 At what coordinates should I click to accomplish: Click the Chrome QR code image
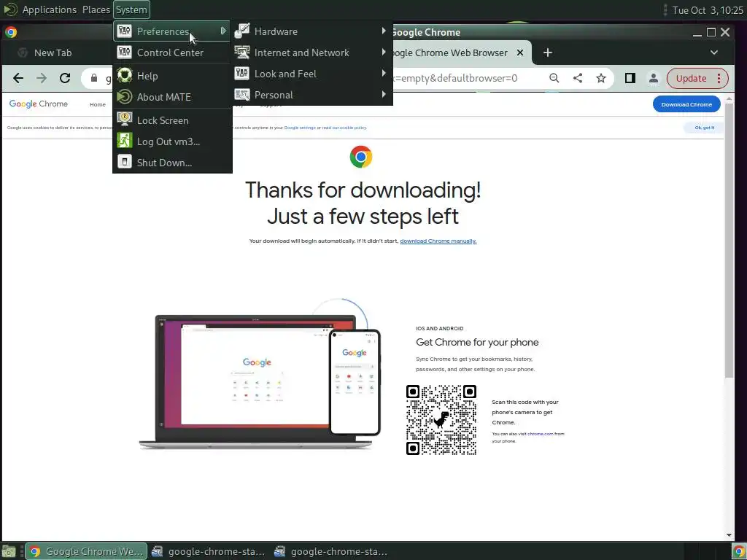[x=441, y=419]
